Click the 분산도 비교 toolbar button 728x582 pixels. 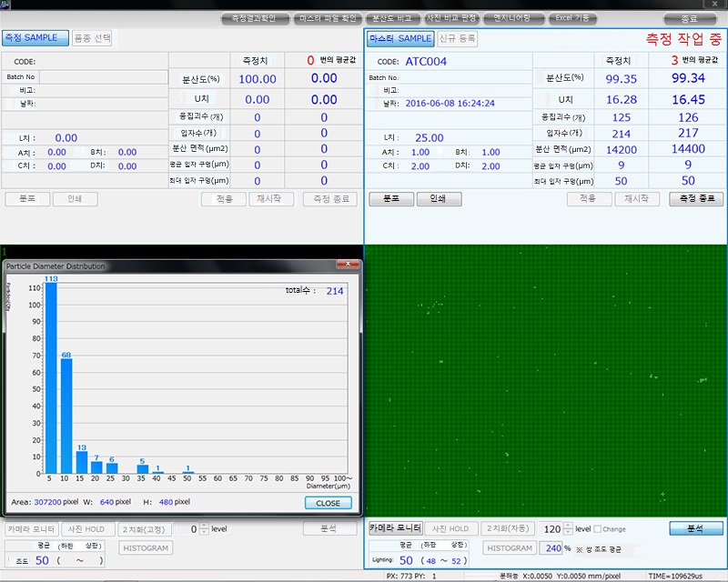[392, 18]
